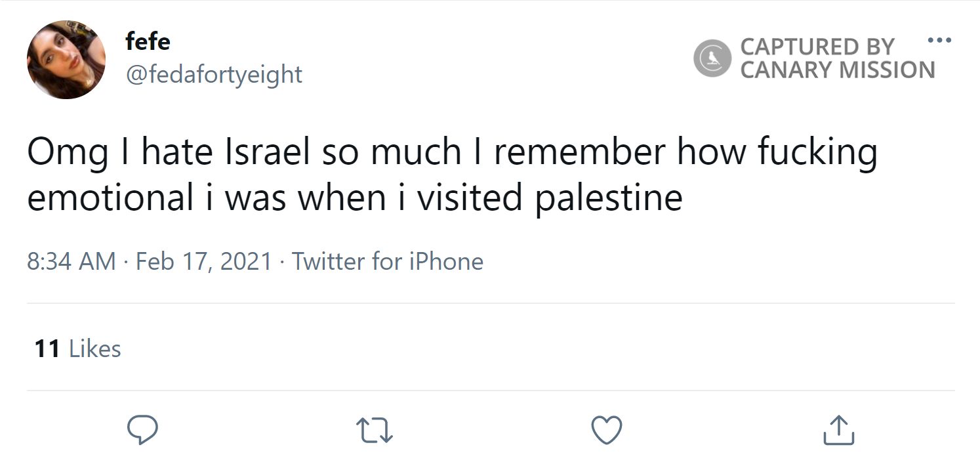The width and height of the screenshot is (980, 468).
Task: Click the 8:34 AM timestamp
Action: 71,261
